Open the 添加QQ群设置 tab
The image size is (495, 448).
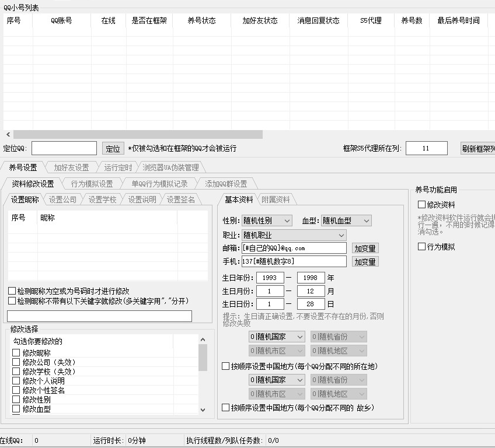[226, 184]
